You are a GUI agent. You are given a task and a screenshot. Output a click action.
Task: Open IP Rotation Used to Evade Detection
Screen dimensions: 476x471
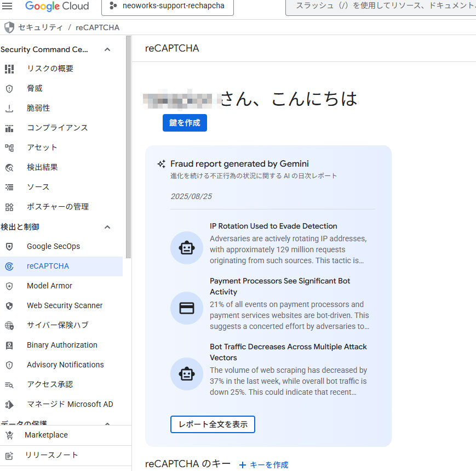(273, 226)
